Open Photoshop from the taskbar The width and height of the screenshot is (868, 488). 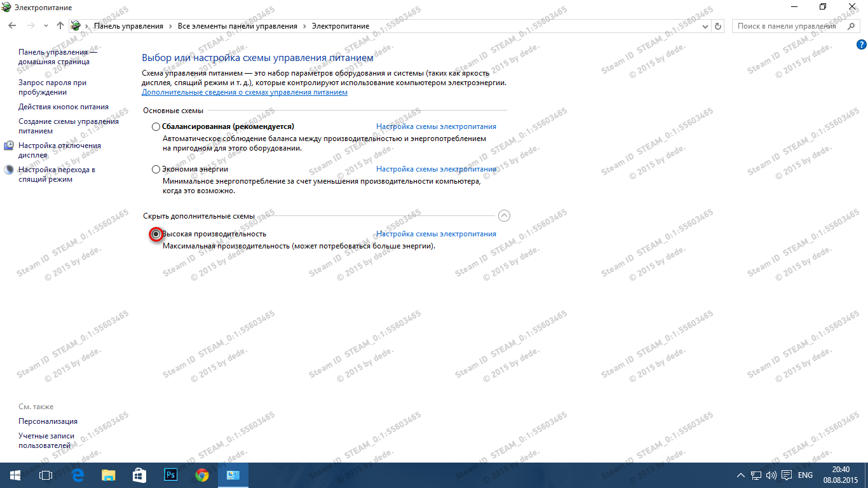(x=170, y=475)
